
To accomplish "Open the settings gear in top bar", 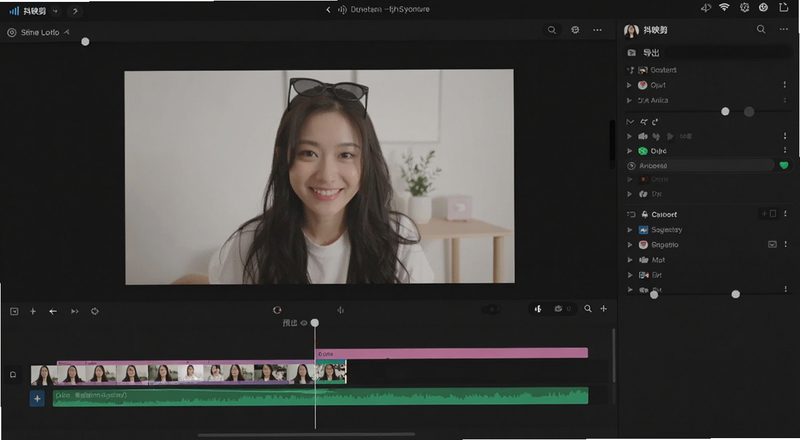I will pyautogui.click(x=744, y=7).
